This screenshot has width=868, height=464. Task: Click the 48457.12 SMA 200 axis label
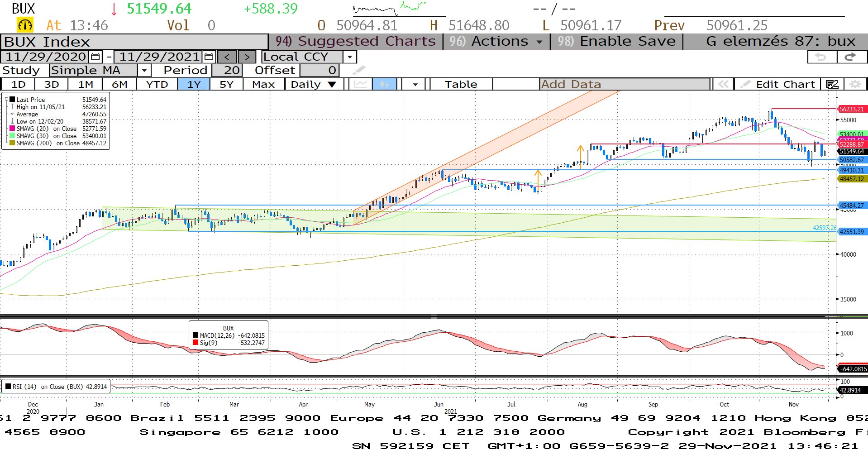point(852,179)
